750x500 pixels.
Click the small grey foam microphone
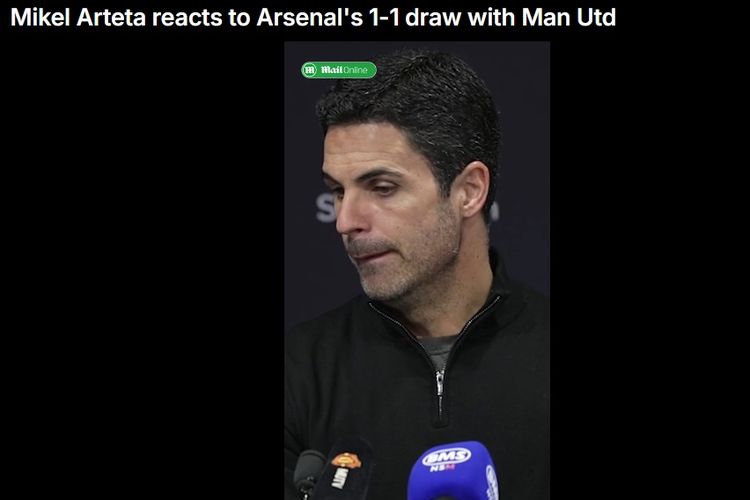point(308,473)
